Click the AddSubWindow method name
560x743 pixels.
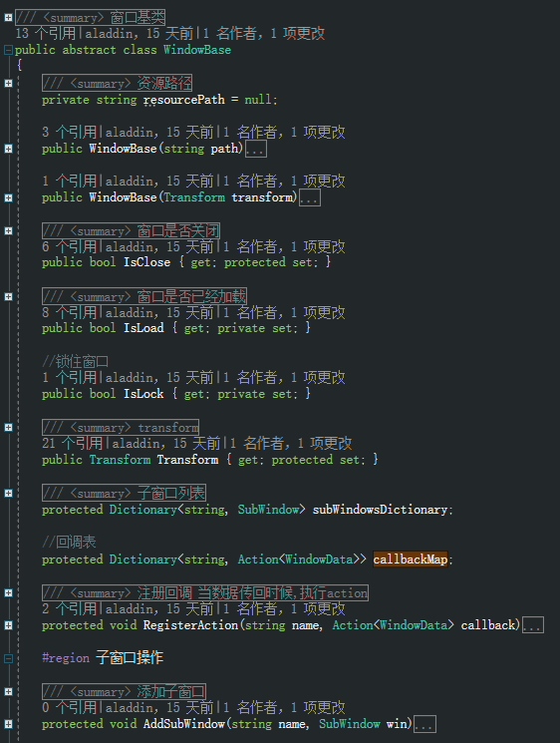click(183, 724)
